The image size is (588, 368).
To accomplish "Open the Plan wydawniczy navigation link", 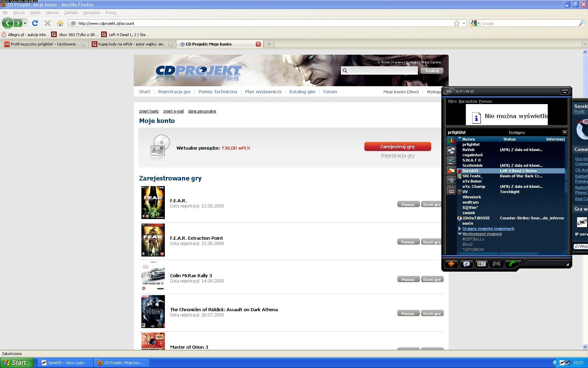I will point(263,92).
